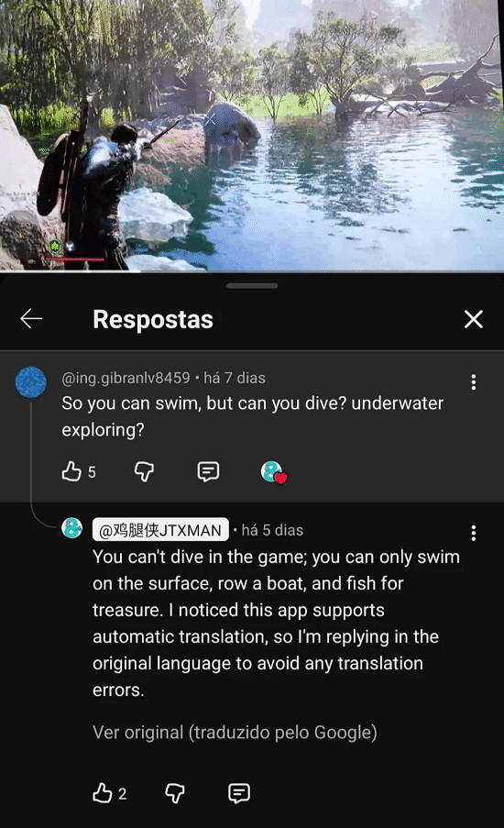504x828 pixels.
Task: Like the comment by @ing.gibranlv8459
Action: coord(71,471)
